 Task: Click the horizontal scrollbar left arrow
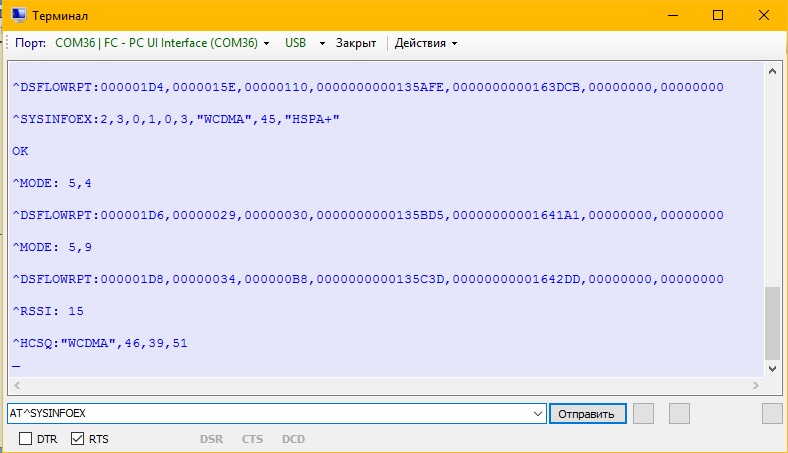[x=17, y=386]
